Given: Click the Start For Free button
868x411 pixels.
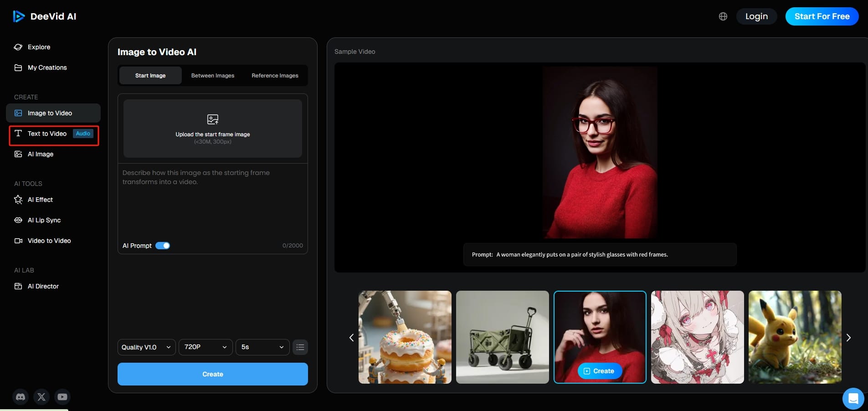Looking at the screenshot, I should pyautogui.click(x=822, y=16).
